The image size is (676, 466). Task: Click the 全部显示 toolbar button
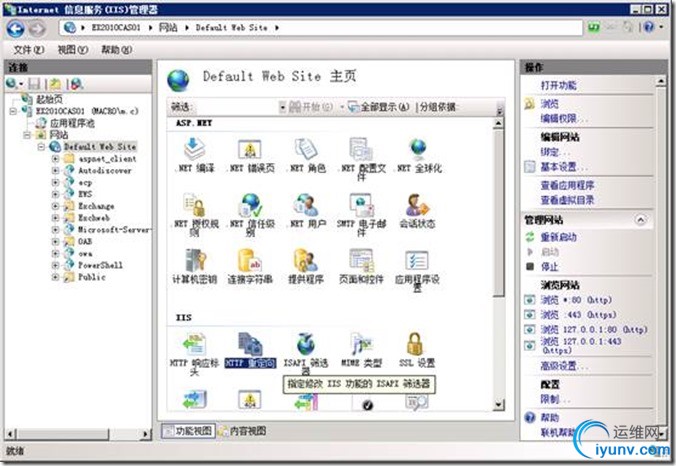coord(379,107)
